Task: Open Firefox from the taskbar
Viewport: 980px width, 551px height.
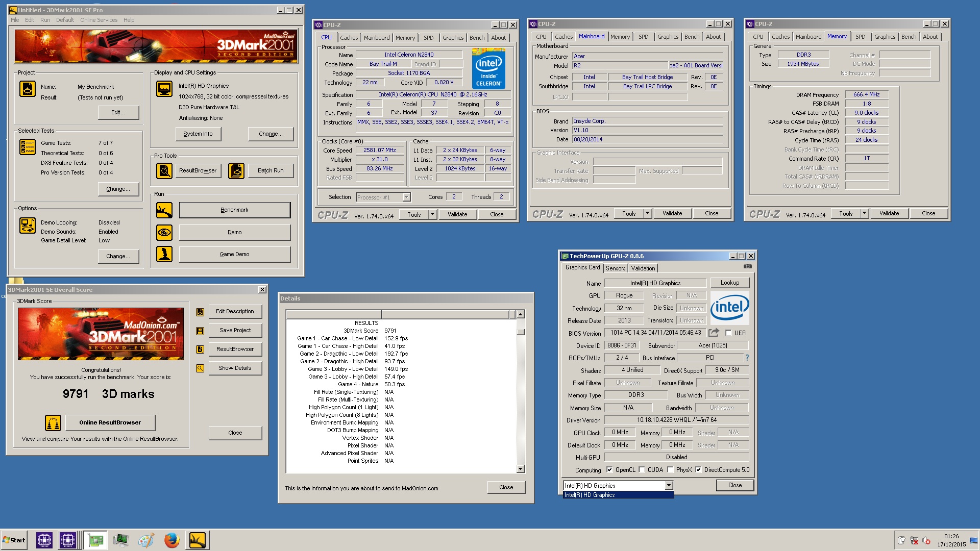Action: (x=172, y=540)
